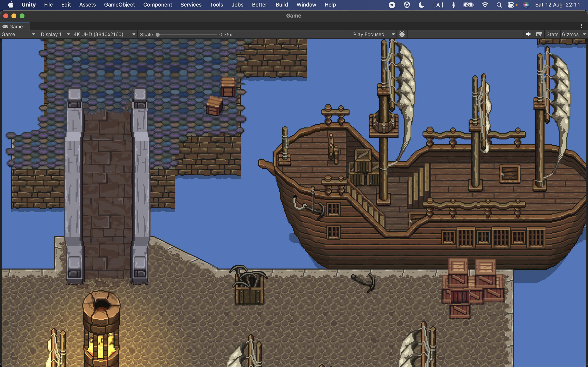Open the GameObject menu

(x=119, y=5)
